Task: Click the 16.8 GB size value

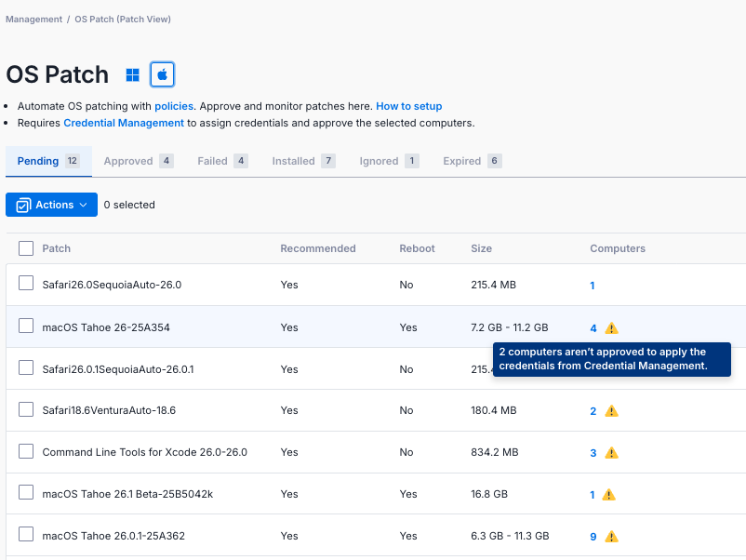Action: click(489, 494)
